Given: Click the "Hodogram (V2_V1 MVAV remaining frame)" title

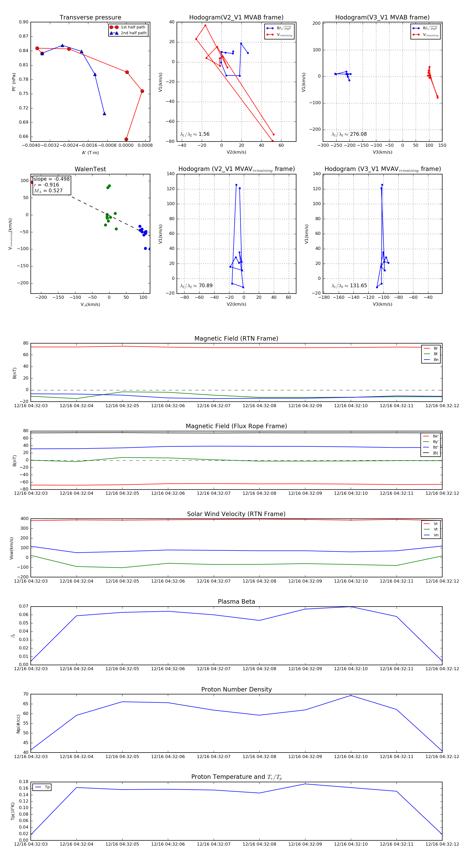Looking at the screenshot, I should click(x=236, y=169).
